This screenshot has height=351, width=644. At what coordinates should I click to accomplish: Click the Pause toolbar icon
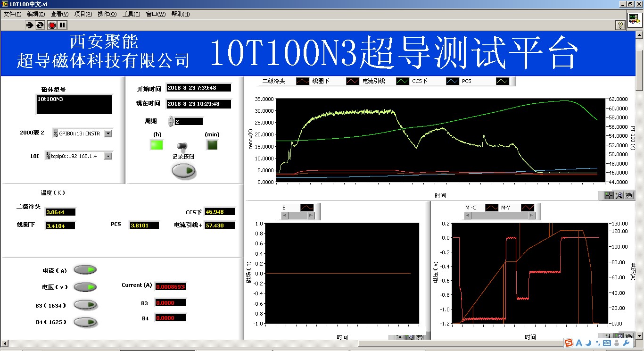pos(62,25)
